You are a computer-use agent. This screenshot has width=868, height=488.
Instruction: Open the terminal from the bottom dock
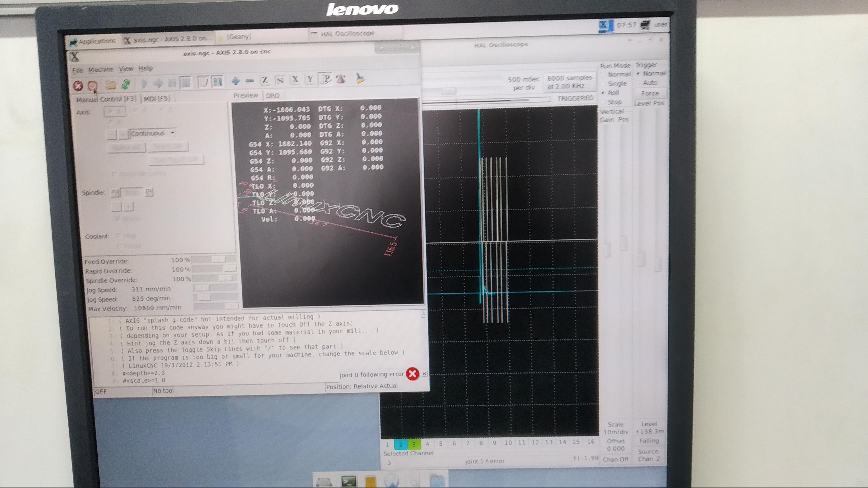[x=348, y=481]
